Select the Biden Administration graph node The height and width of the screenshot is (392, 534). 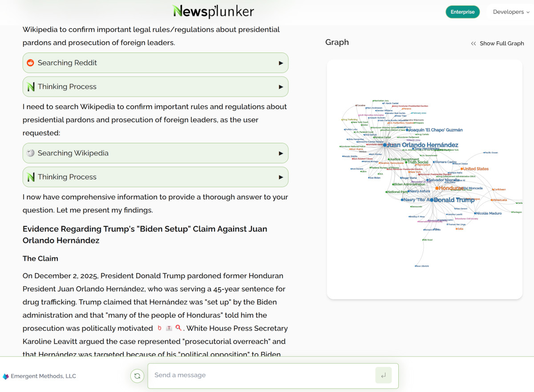[x=393, y=184]
